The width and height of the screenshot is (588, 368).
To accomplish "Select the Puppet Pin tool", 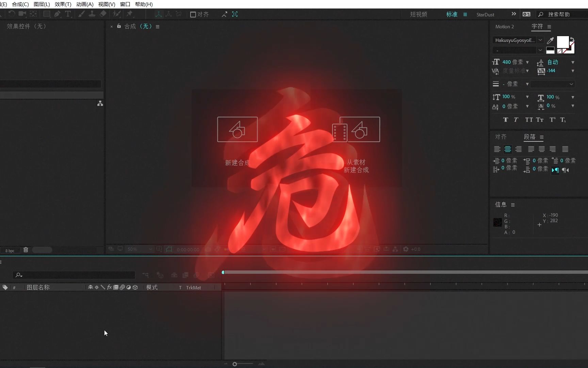I will tap(130, 14).
